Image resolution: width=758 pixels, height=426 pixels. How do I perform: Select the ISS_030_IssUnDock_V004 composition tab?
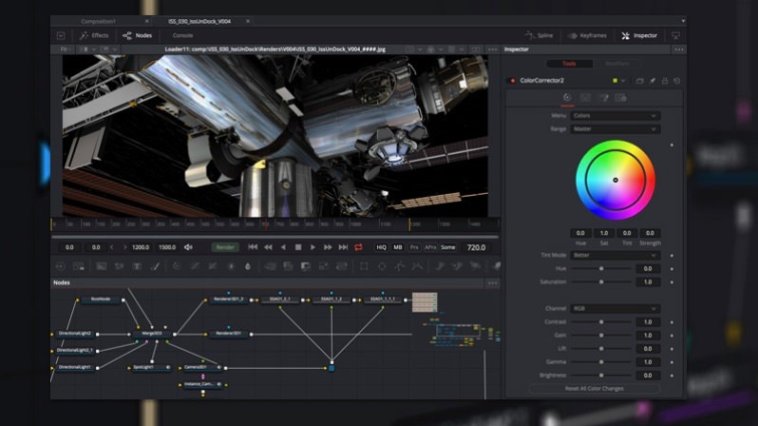200,21
